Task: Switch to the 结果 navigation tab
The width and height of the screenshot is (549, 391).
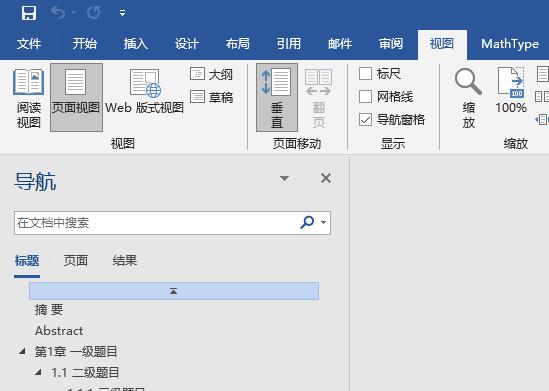Action: pyautogui.click(x=125, y=261)
